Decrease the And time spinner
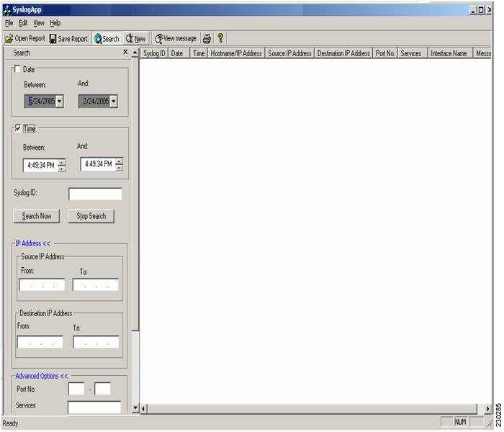Viewport: 504px width, 432px height. click(120, 167)
